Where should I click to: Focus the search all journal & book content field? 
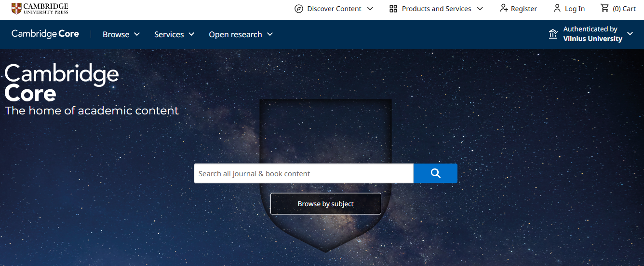[x=303, y=173]
